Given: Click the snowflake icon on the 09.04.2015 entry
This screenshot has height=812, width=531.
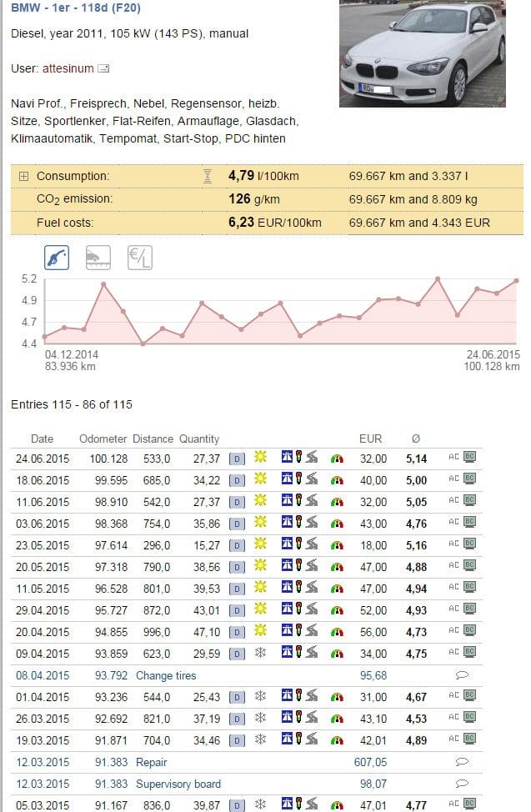Looking at the screenshot, I should coord(260,654).
